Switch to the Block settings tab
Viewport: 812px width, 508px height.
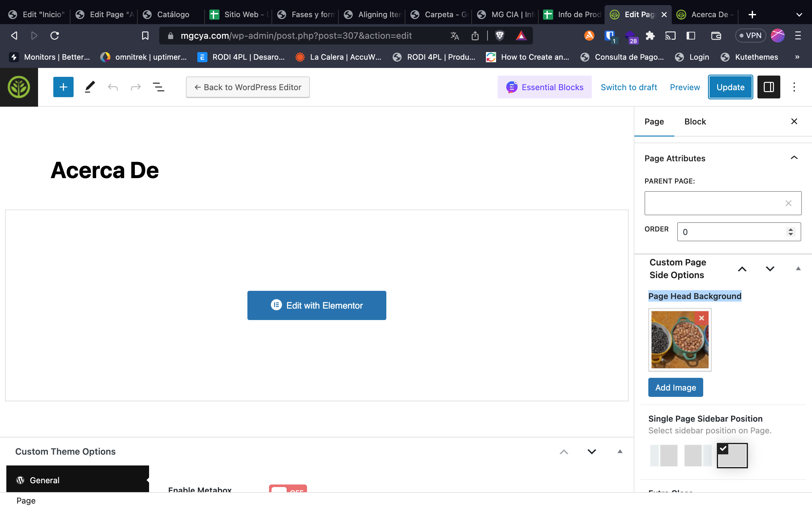pos(695,122)
